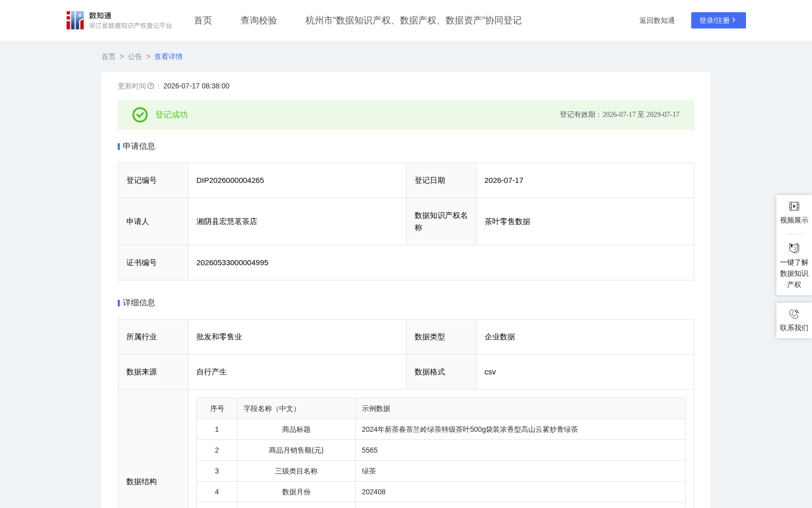Click the 数据结构 row label

[142, 482]
